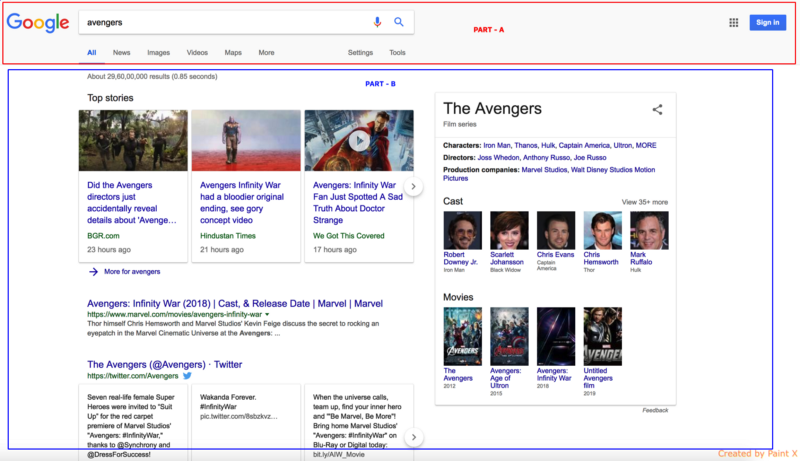
Task: Open The Avengers (@Avengers) Twitter result
Action: 164,365
